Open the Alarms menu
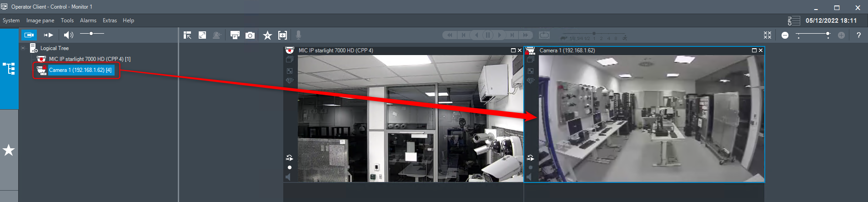 point(88,20)
